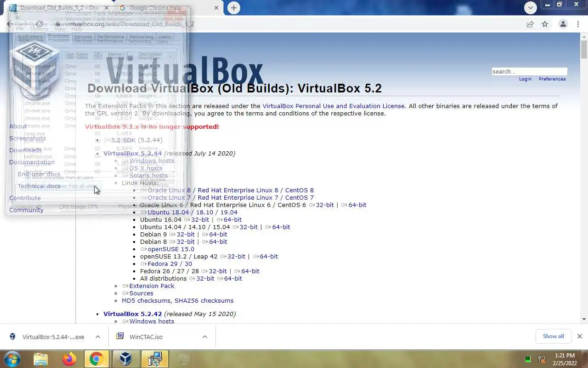Viewport: 588px width, 368px height.
Task: Open the Preferences link
Action: pyautogui.click(x=552, y=79)
